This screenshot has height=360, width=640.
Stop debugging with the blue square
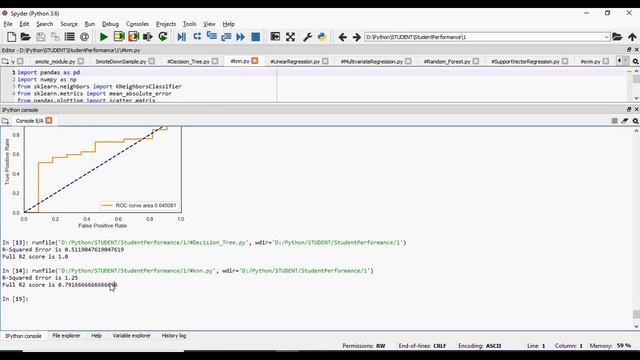[256, 37]
